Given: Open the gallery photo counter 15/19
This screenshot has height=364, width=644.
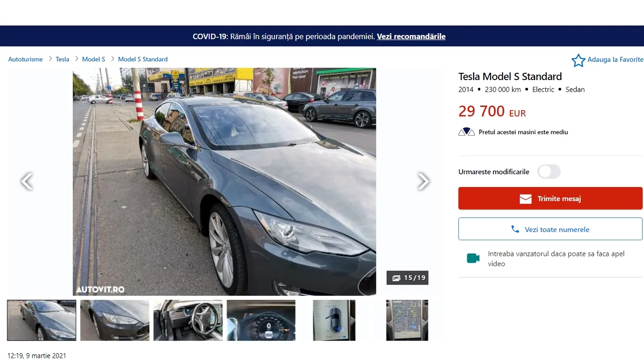Looking at the screenshot, I should coord(408,278).
